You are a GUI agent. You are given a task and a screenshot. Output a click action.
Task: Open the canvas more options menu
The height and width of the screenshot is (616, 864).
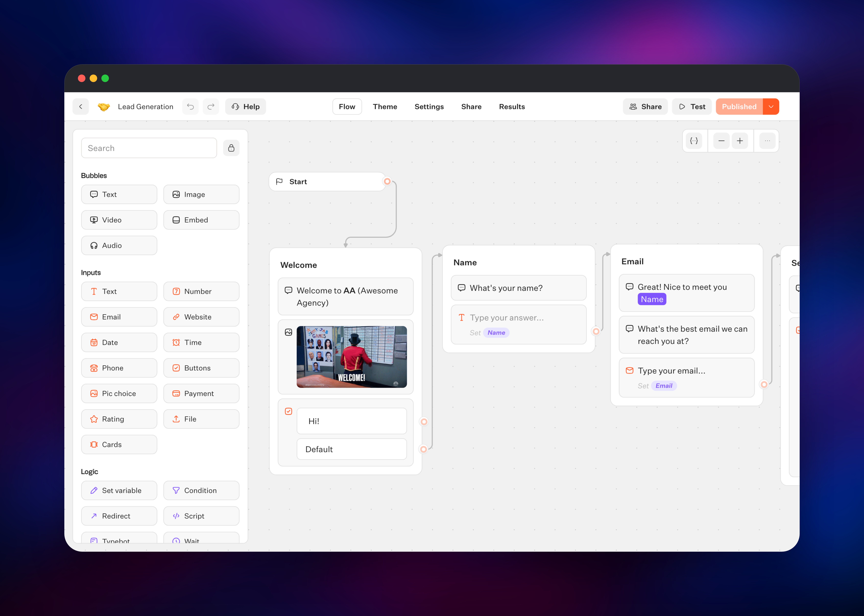(x=767, y=141)
